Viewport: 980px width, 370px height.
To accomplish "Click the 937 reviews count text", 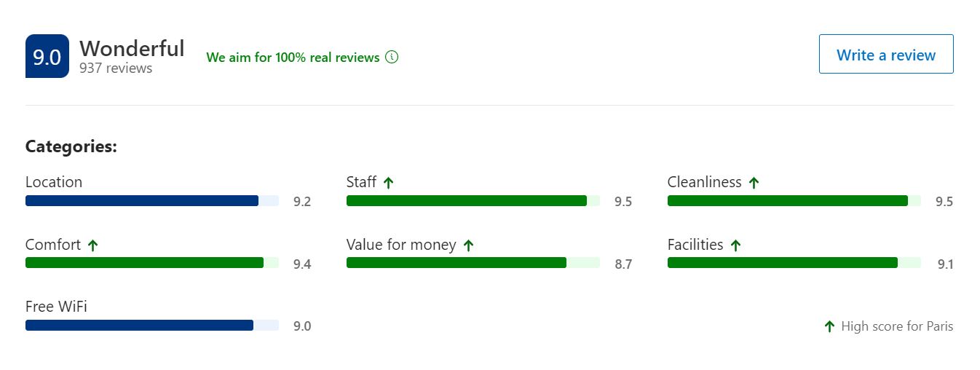I will (x=116, y=68).
